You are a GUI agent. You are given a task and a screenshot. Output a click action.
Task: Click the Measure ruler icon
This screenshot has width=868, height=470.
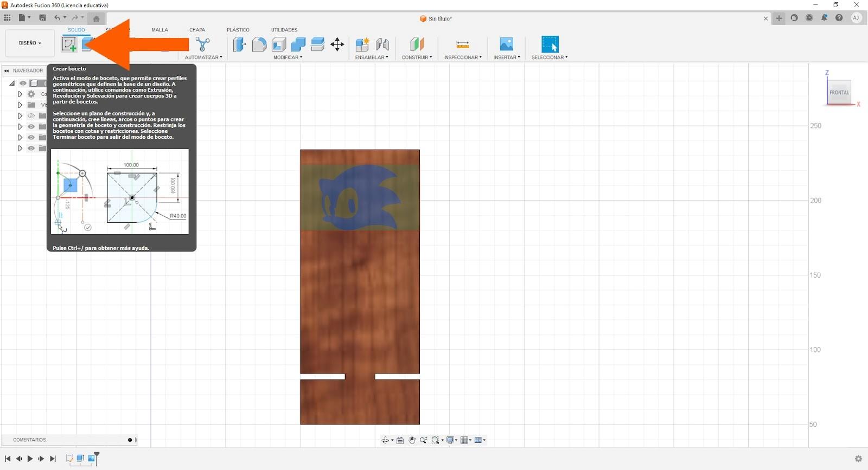(x=463, y=44)
